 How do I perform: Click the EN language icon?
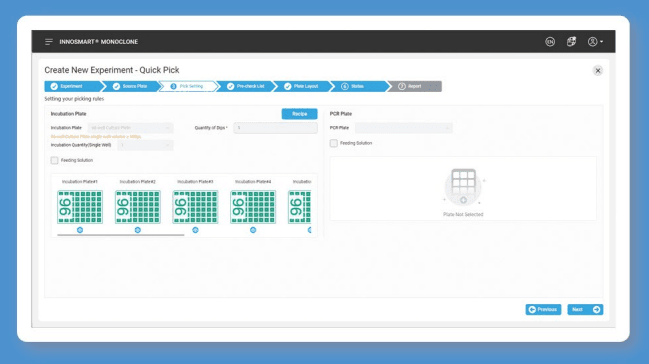tap(550, 42)
